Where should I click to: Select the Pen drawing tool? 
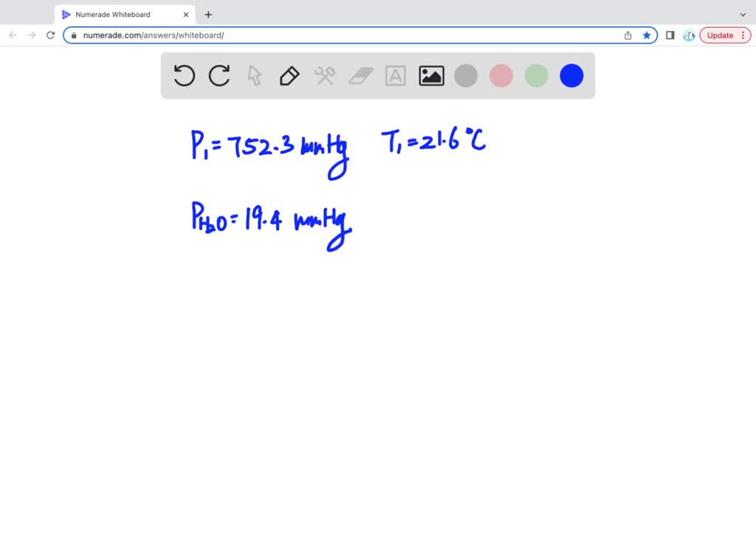point(289,75)
